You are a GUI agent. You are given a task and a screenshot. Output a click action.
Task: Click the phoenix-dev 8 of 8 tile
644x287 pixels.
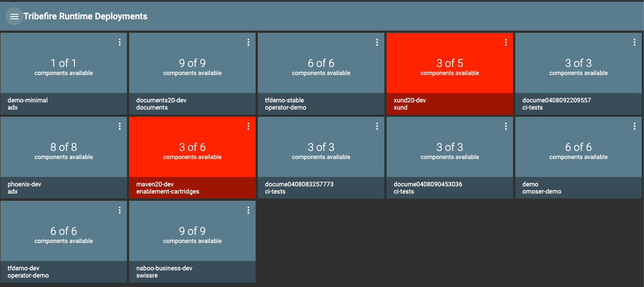coord(64,150)
